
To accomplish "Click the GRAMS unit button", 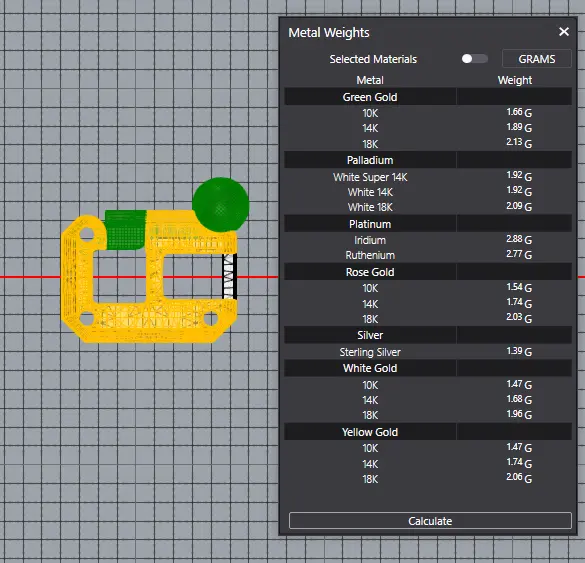I will tap(536, 59).
